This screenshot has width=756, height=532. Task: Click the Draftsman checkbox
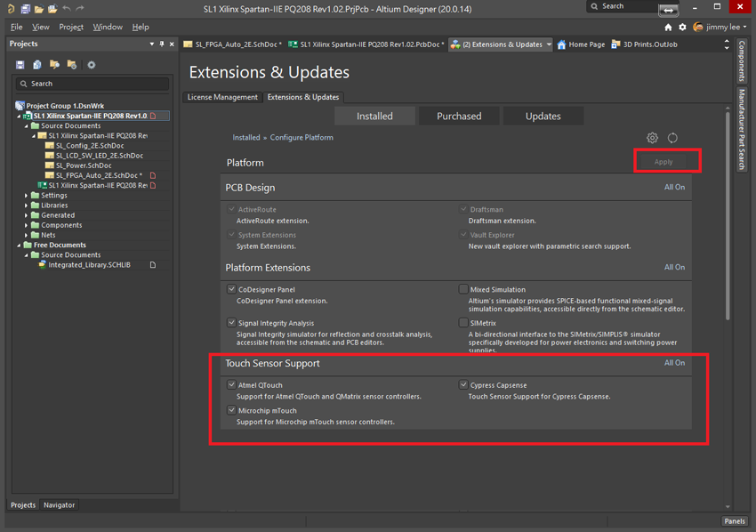click(463, 209)
